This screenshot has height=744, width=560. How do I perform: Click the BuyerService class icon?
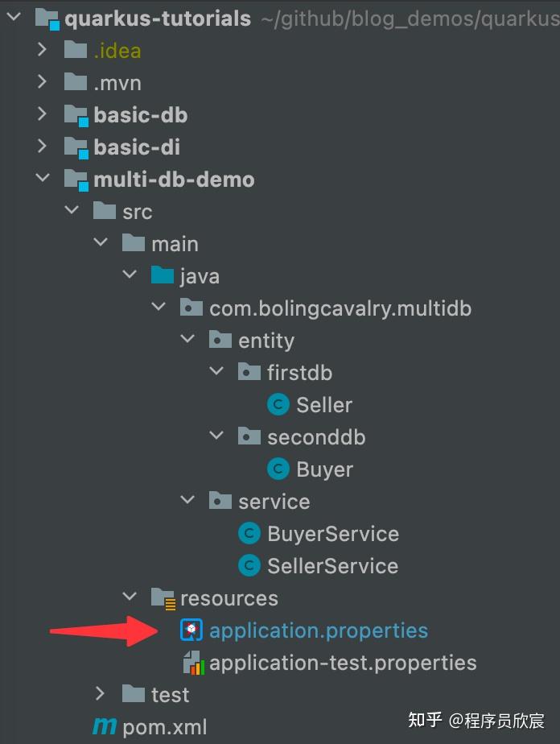coord(249,534)
